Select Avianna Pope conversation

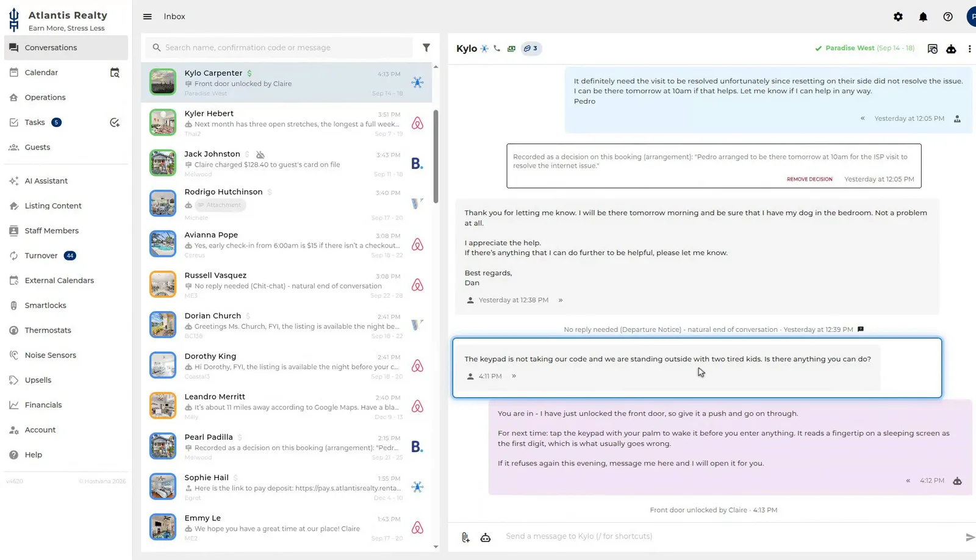point(287,244)
